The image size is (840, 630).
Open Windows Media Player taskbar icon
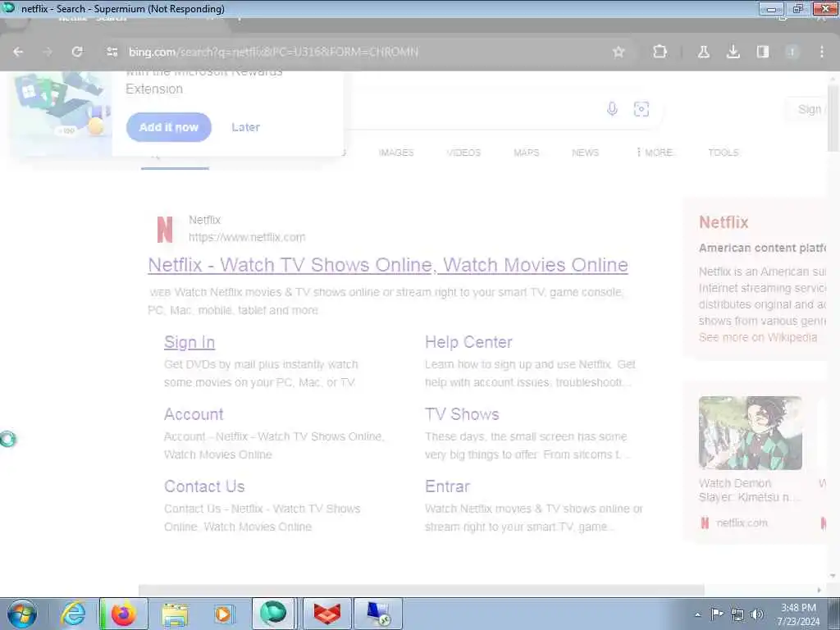[223, 614]
